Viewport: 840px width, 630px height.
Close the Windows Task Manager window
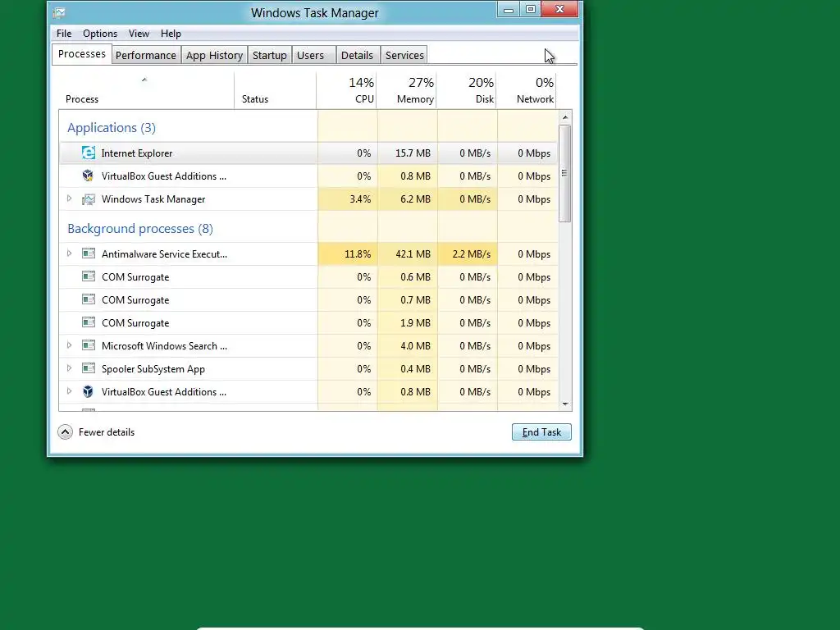pos(559,10)
